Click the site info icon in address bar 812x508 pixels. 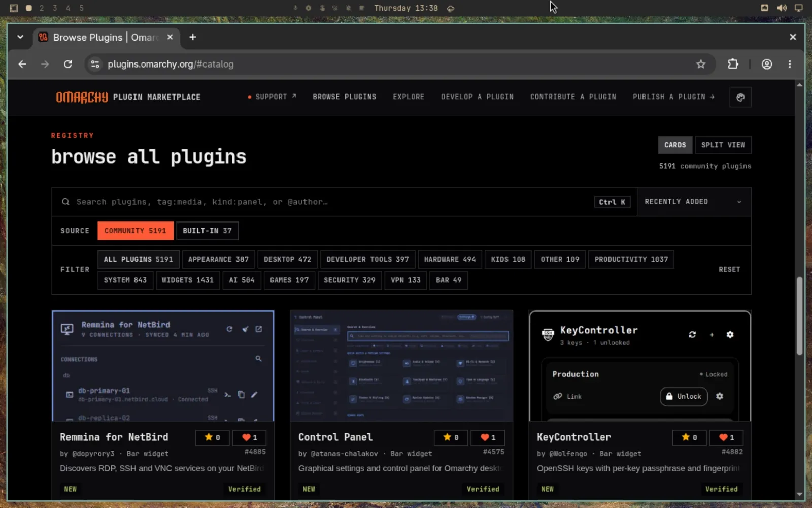coord(95,64)
